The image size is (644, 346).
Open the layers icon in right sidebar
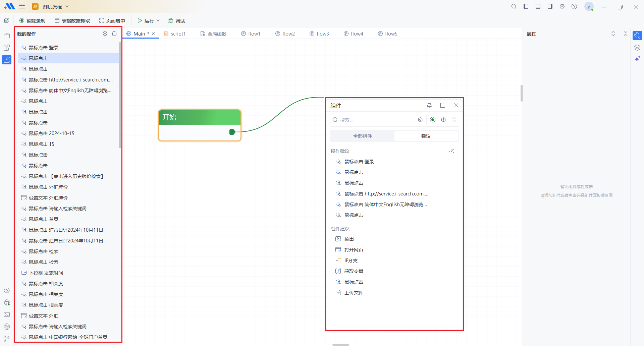(x=637, y=48)
